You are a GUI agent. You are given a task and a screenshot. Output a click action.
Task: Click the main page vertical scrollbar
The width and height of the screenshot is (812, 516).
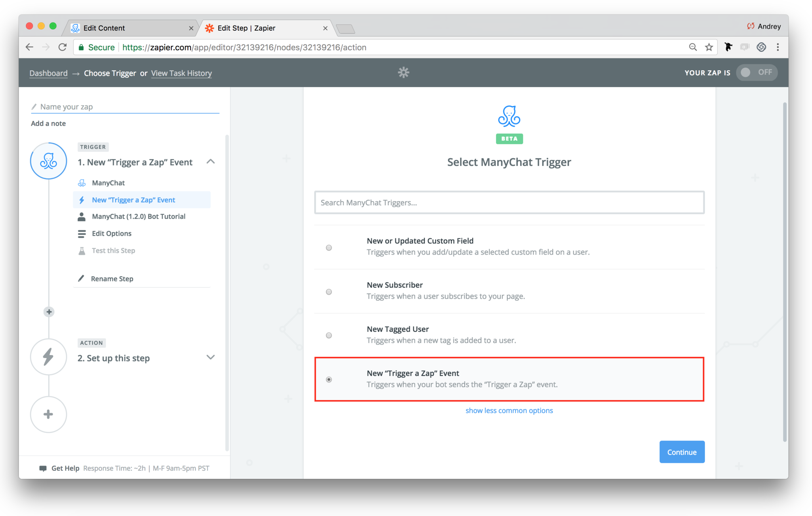(785, 272)
